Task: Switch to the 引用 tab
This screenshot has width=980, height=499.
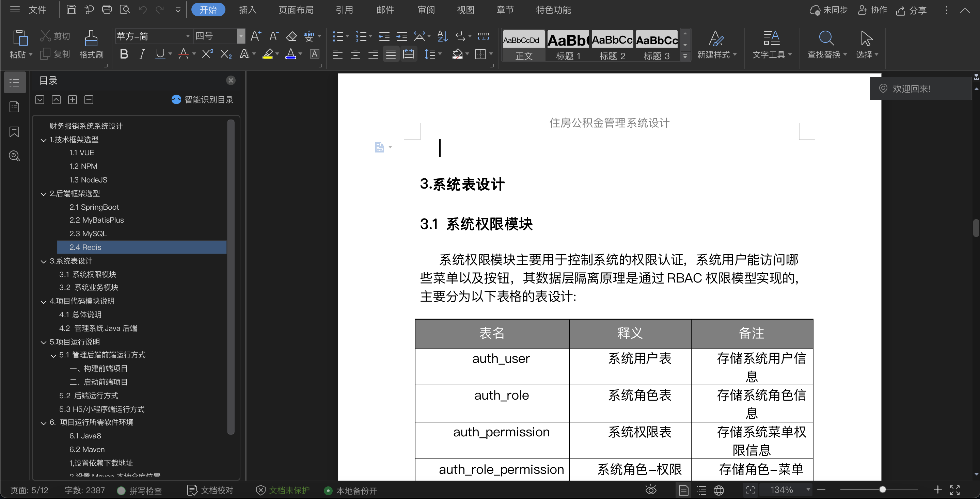Action: click(x=344, y=10)
